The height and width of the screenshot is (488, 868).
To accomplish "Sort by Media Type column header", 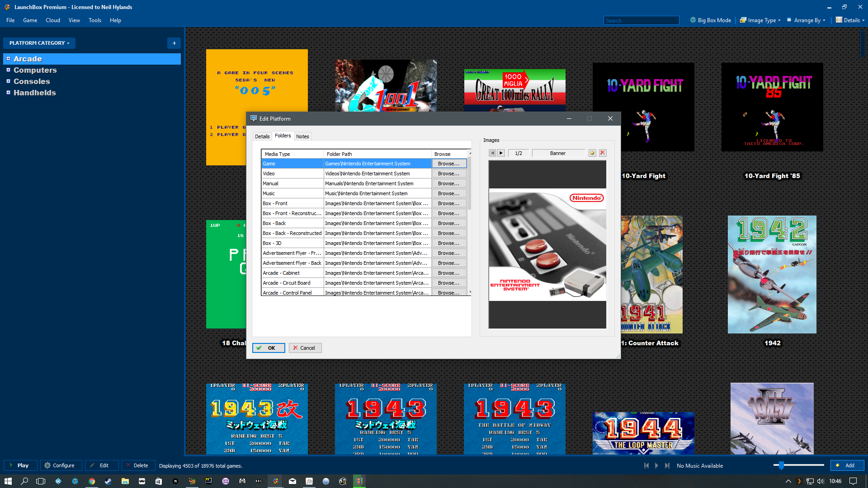I will pos(292,154).
